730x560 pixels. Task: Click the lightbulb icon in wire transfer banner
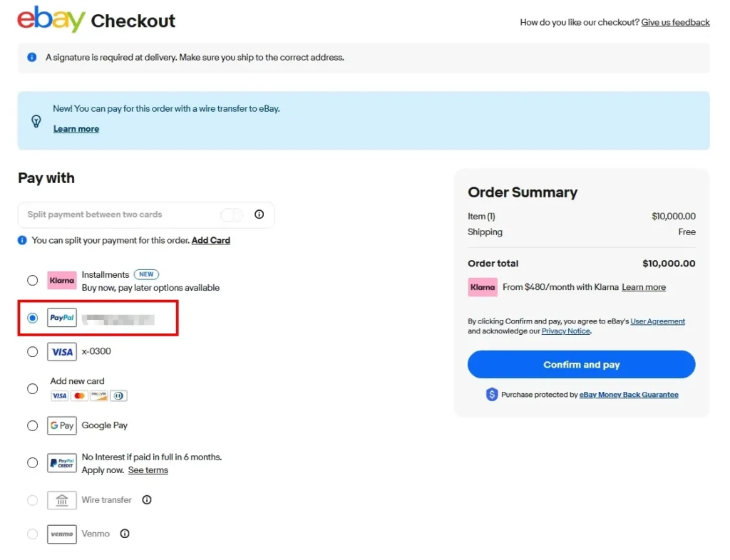[x=36, y=121]
